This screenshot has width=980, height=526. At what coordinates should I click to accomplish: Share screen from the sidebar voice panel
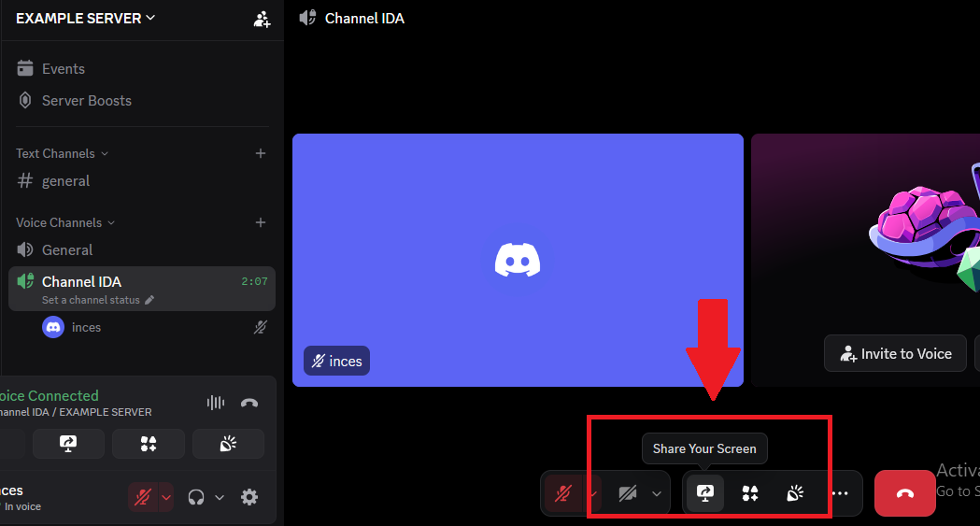click(x=68, y=444)
